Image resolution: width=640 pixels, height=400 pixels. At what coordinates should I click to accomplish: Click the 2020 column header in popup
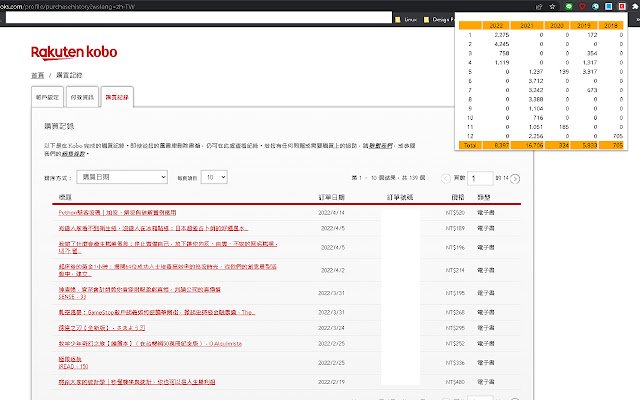[x=557, y=25]
